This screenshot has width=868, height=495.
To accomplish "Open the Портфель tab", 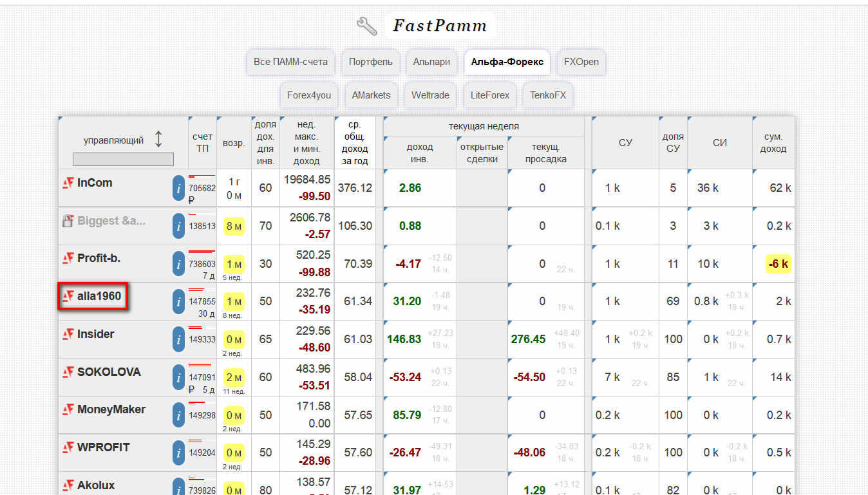I will click(370, 62).
